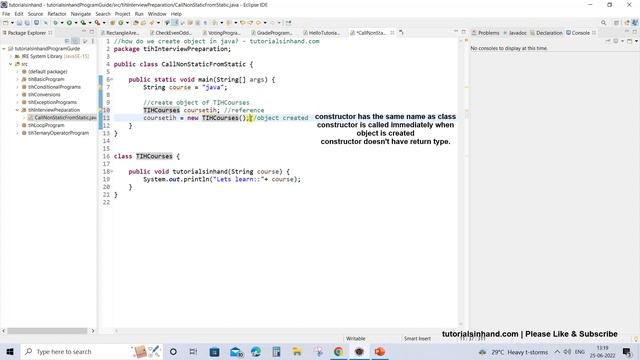Click the green Run toolbar button

pos(69,23)
